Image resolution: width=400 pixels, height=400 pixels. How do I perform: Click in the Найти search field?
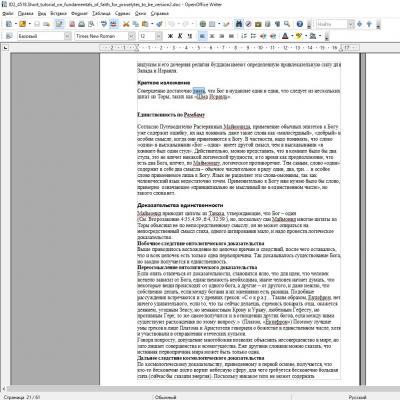pos(332,24)
